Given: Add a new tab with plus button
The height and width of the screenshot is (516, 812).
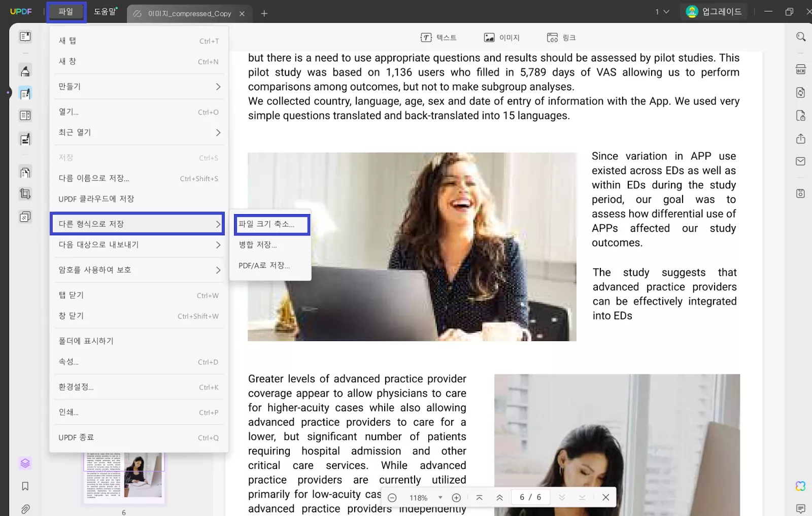Looking at the screenshot, I should click(x=264, y=14).
